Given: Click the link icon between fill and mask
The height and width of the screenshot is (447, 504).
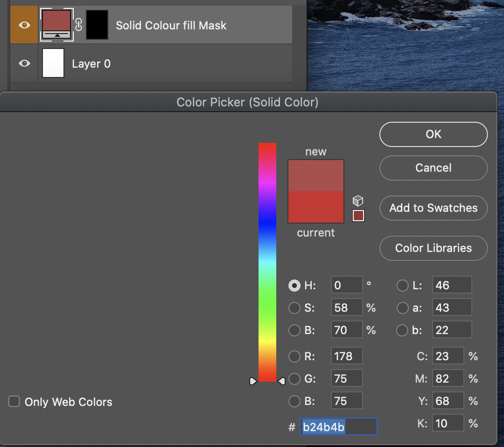Looking at the screenshot, I should pyautogui.click(x=78, y=24).
